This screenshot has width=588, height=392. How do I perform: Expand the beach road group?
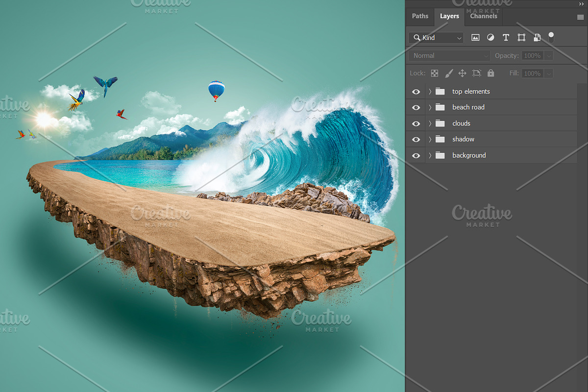(430, 107)
